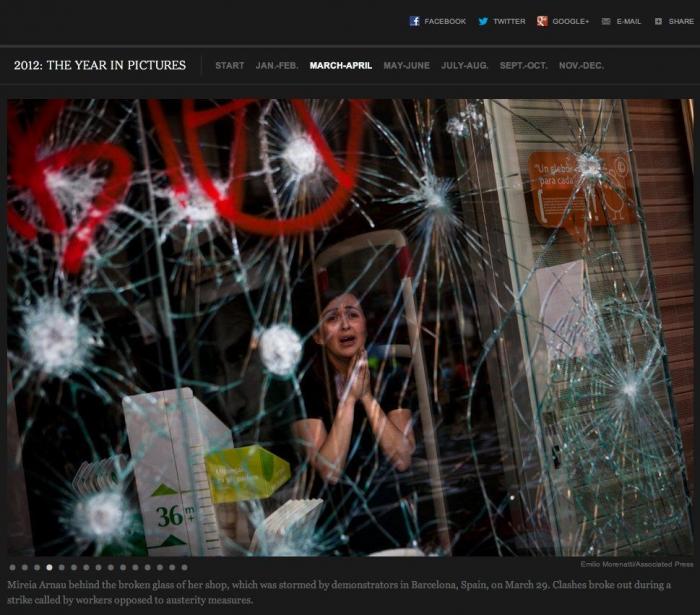
Task: Go to the ninth slide dot
Action: point(111,567)
